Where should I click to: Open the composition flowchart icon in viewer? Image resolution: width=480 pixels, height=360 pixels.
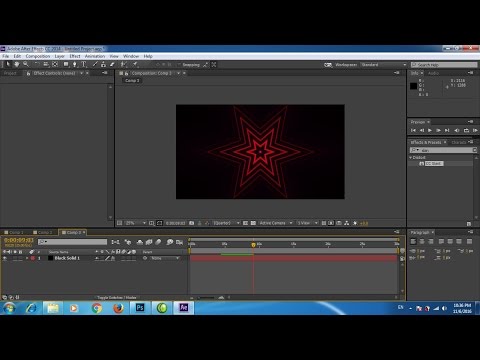[347, 223]
